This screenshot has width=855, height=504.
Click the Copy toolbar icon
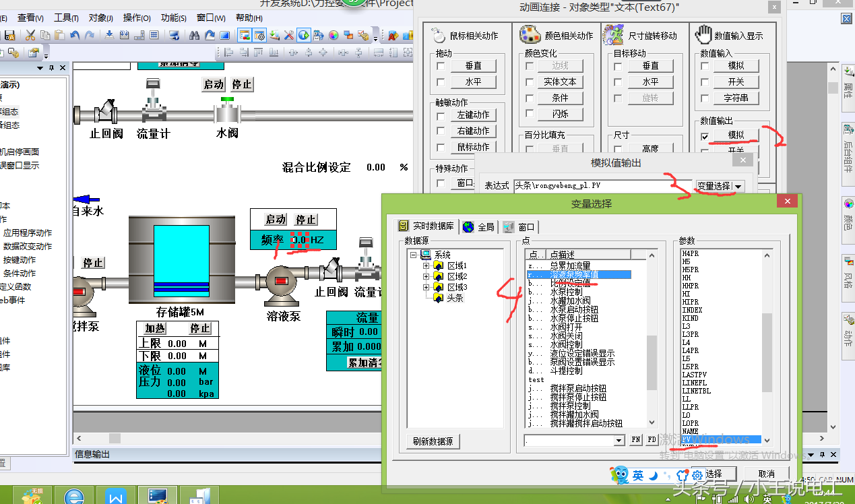pos(45,35)
